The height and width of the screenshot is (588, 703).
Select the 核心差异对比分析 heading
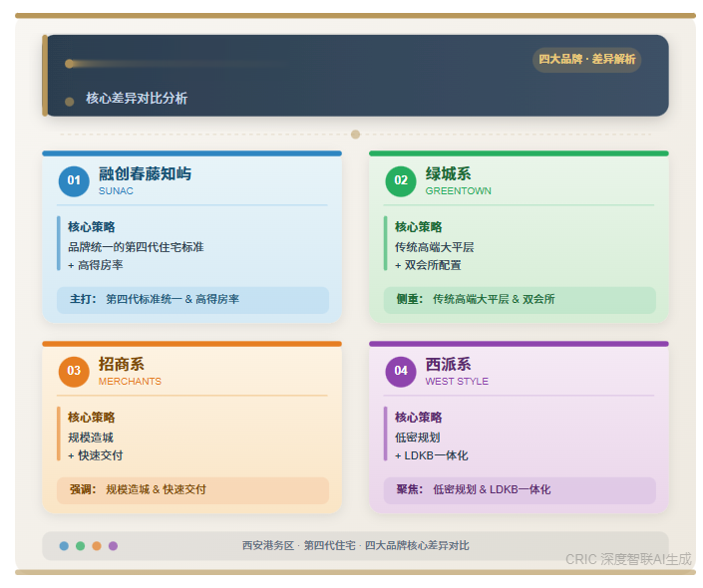137,98
